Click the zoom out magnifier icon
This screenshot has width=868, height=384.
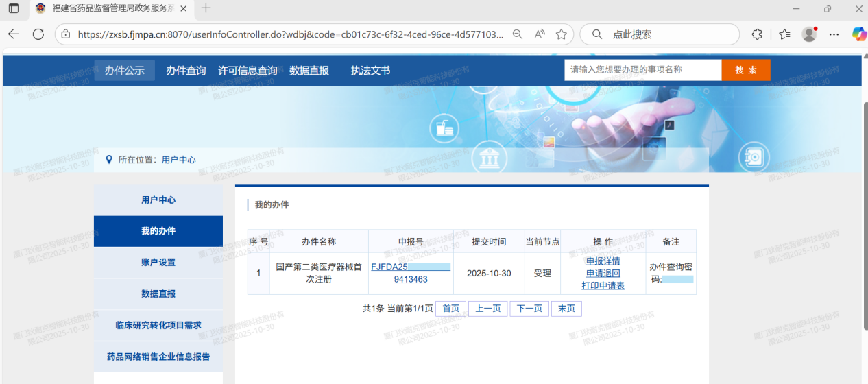click(518, 34)
